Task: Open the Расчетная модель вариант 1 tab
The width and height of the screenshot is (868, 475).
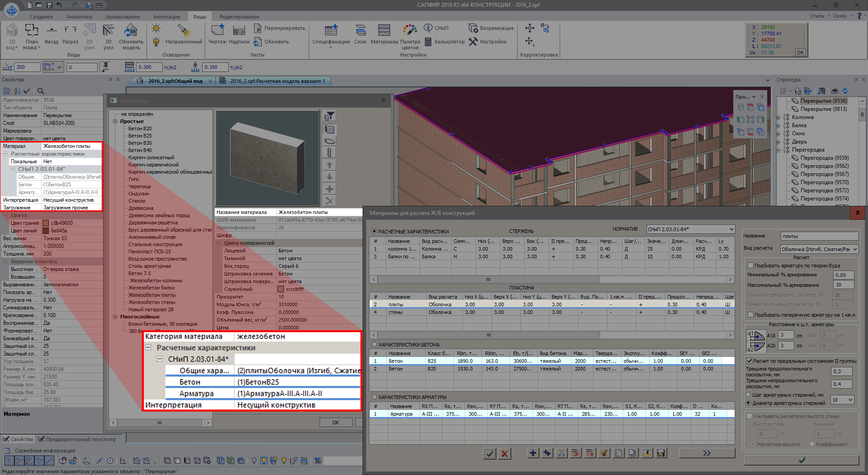Action: (x=277, y=81)
